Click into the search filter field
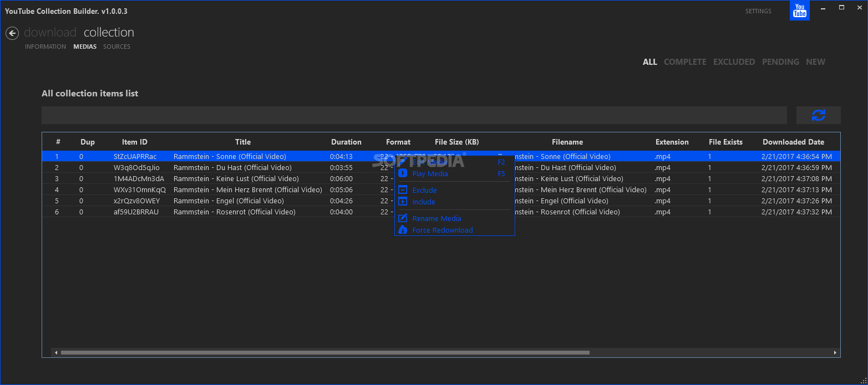Screen dimensions: 868x385 click(414, 115)
